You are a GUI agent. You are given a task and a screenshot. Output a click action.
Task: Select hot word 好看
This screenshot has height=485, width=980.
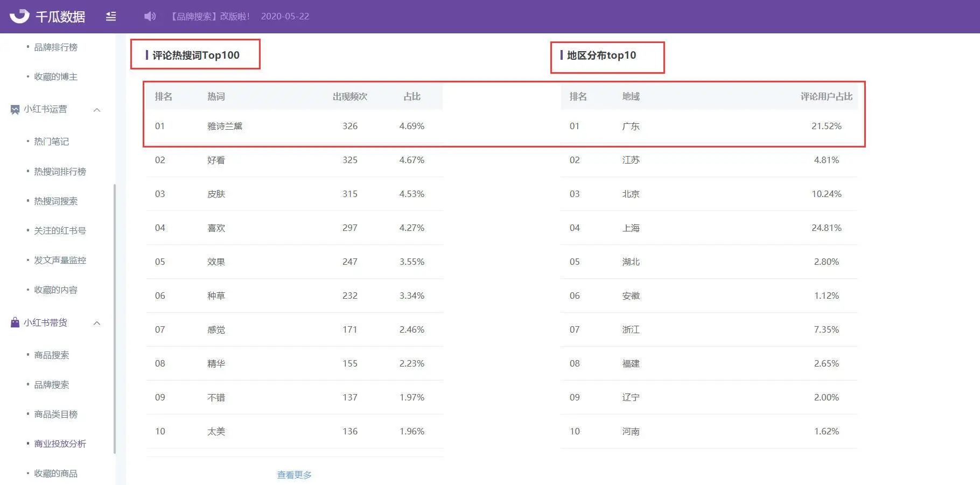pyautogui.click(x=216, y=160)
